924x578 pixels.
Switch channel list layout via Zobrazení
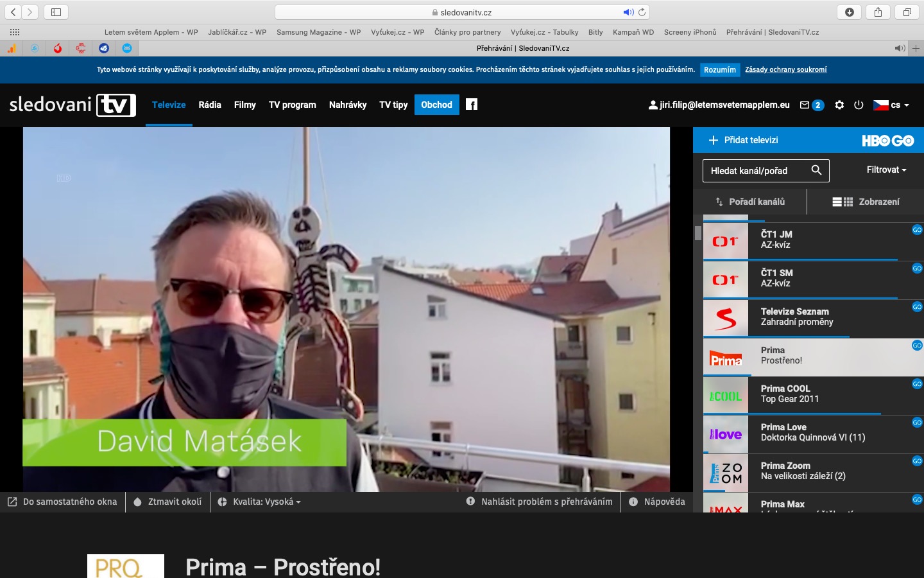(x=866, y=202)
